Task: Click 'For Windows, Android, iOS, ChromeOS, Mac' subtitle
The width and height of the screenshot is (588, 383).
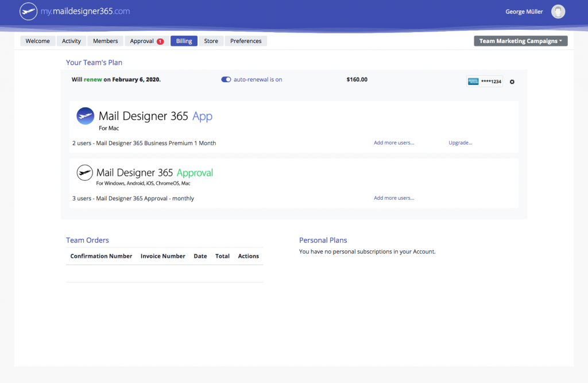Action: pyautogui.click(x=143, y=183)
